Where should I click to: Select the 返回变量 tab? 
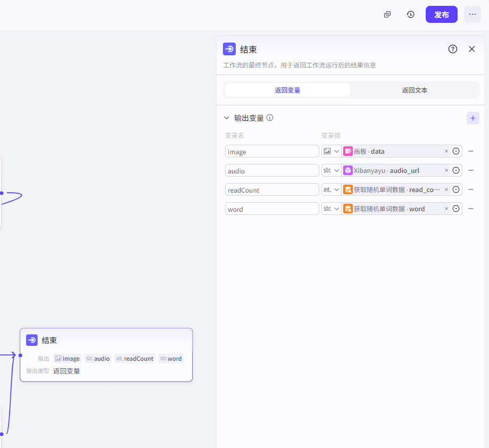(287, 89)
